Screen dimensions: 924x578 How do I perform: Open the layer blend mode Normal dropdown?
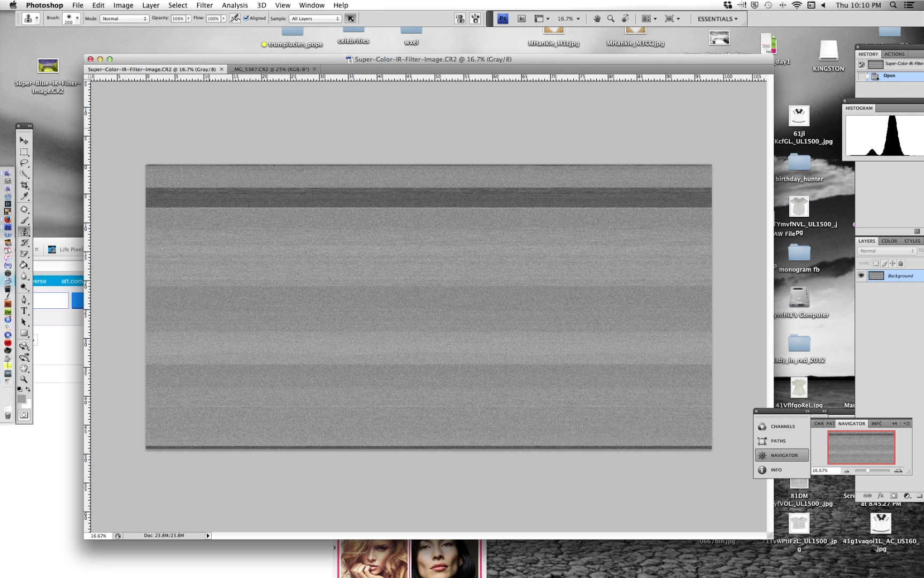coord(887,251)
